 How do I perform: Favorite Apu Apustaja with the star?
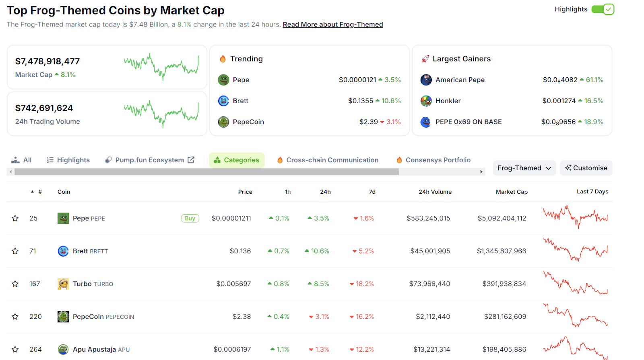pyautogui.click(x=15, y=350)
